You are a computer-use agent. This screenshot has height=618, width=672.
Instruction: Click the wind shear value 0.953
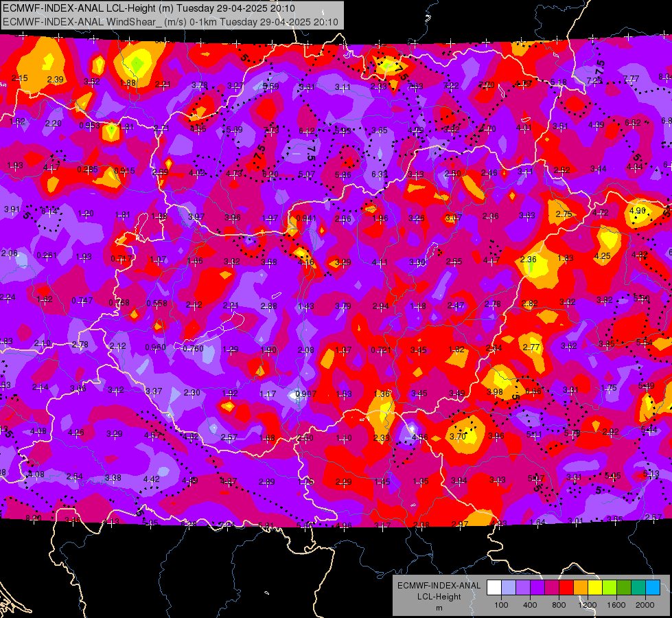(89, 125)
